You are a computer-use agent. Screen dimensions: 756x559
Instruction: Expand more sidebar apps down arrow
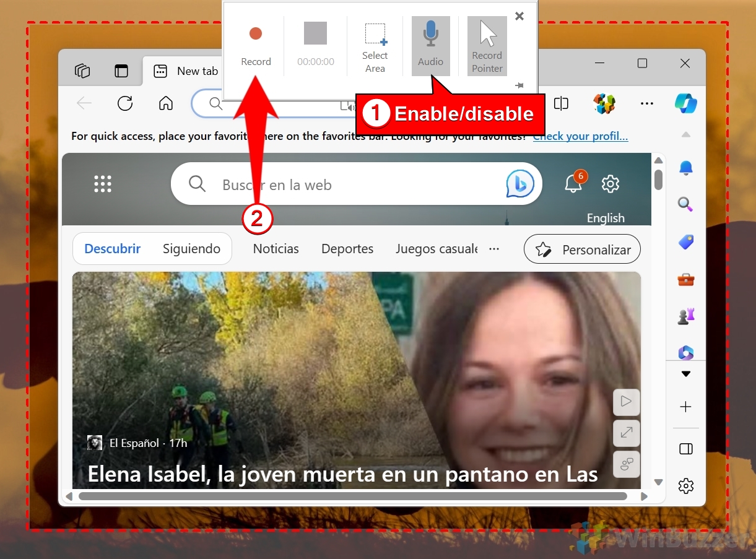pos(686,374)
